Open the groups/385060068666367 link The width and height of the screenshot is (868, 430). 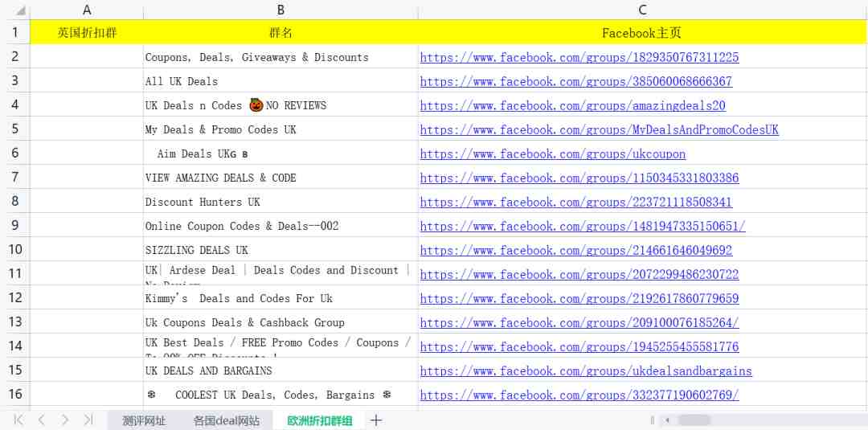click(576, 81)
